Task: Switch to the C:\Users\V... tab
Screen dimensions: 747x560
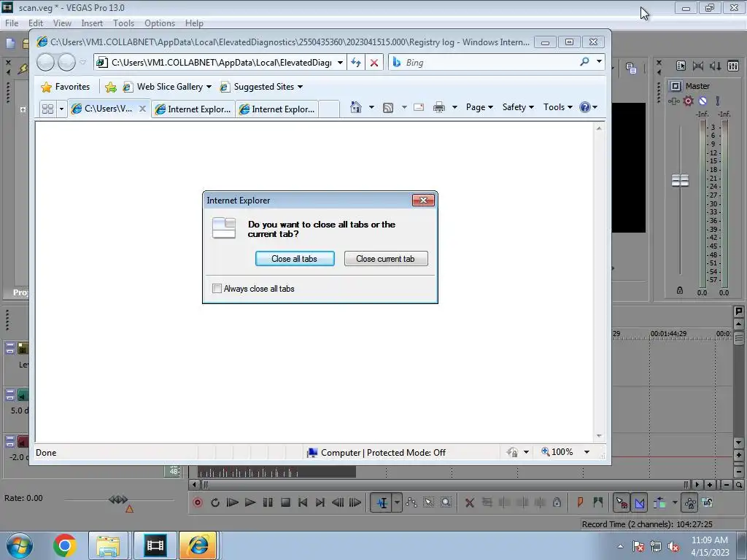Action: pos(108,109)
